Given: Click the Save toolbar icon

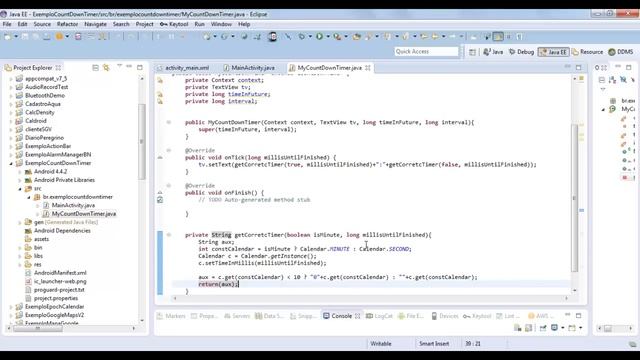Looking at the screenshot, I should pyautogui.click(x=25, y=37).
